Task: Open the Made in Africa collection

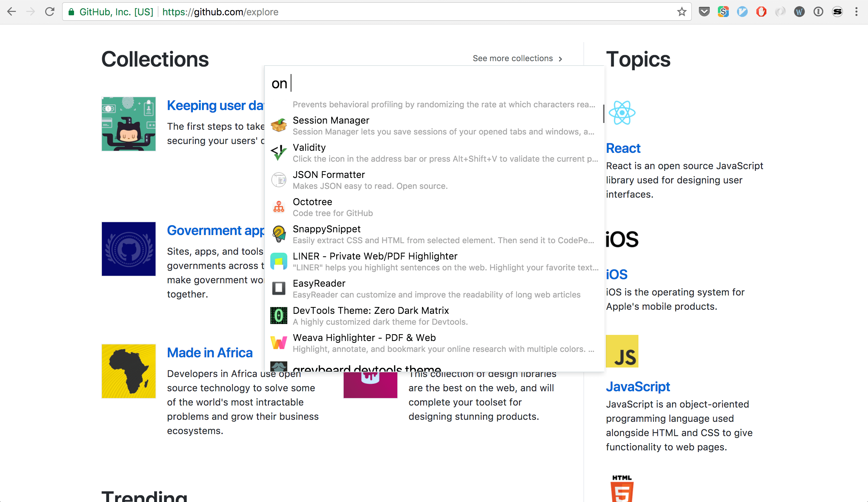Action: [210, 353]
